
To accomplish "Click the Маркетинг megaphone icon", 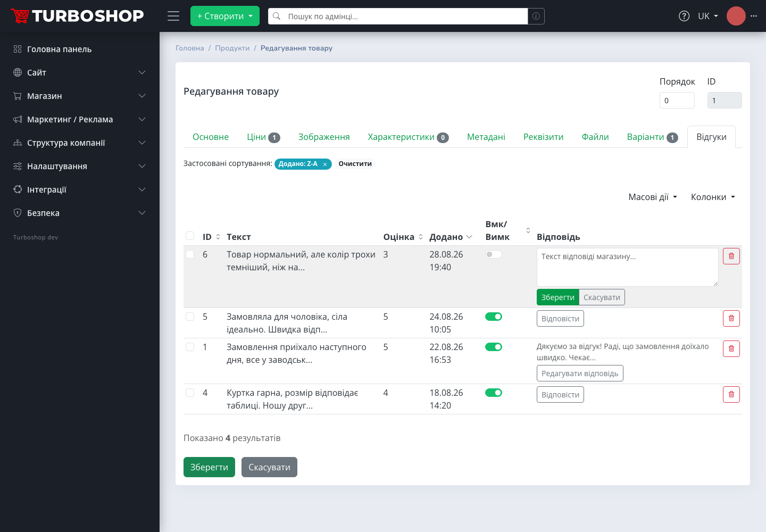I will pos(18,119).
